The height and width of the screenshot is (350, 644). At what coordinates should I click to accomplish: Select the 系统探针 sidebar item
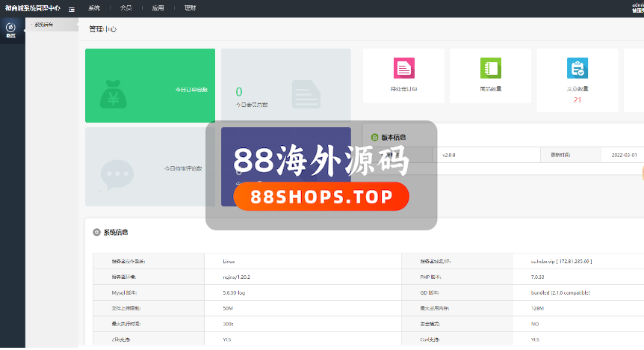point(43,25)
